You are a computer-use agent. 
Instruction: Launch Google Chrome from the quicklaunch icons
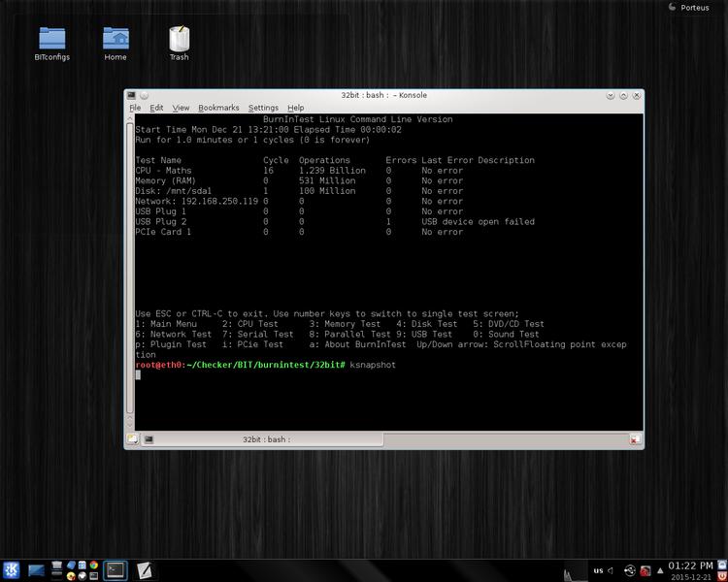pyautogui.click(x=94, y=565)
